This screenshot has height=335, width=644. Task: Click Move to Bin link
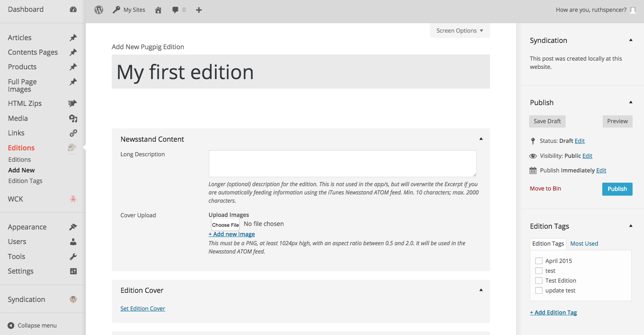tap(545, 189)
